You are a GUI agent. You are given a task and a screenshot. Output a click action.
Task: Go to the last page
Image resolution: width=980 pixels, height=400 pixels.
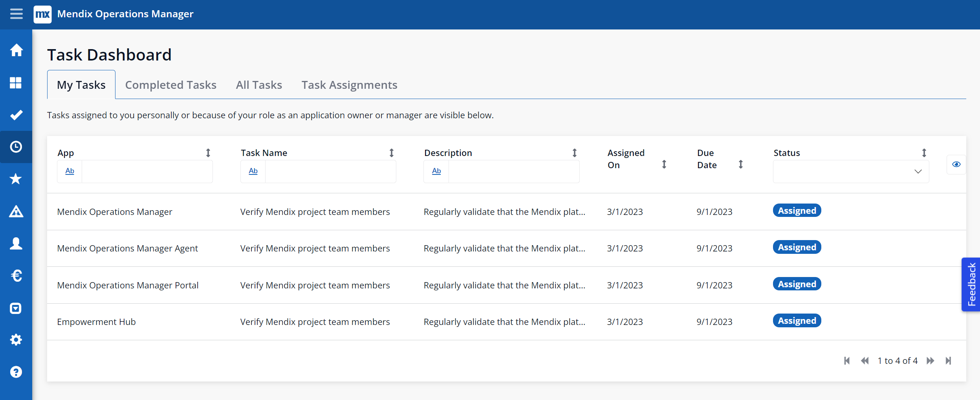click(x=949, y=361)
